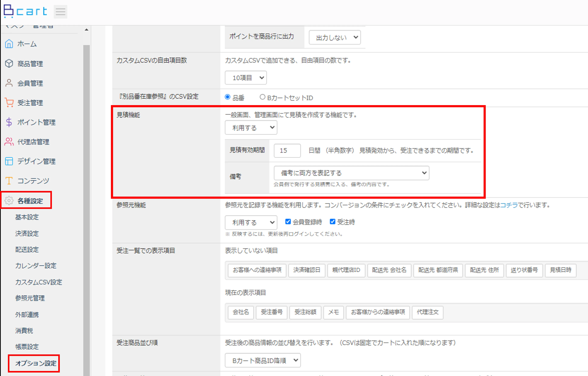Click the デザイン管理 layout icon
588x376 pixels.
click(x=9, y=161)
